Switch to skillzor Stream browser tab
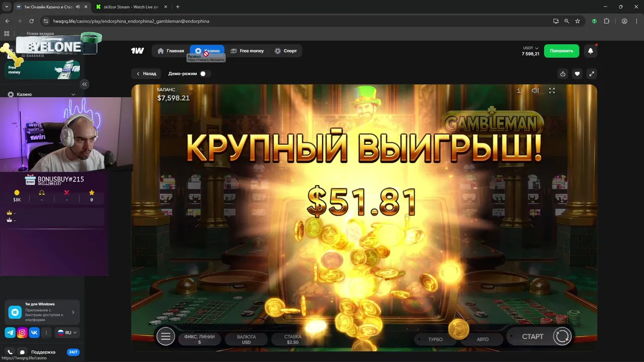The height and width of the screenshot is (362, 644). tap(131, 7)
